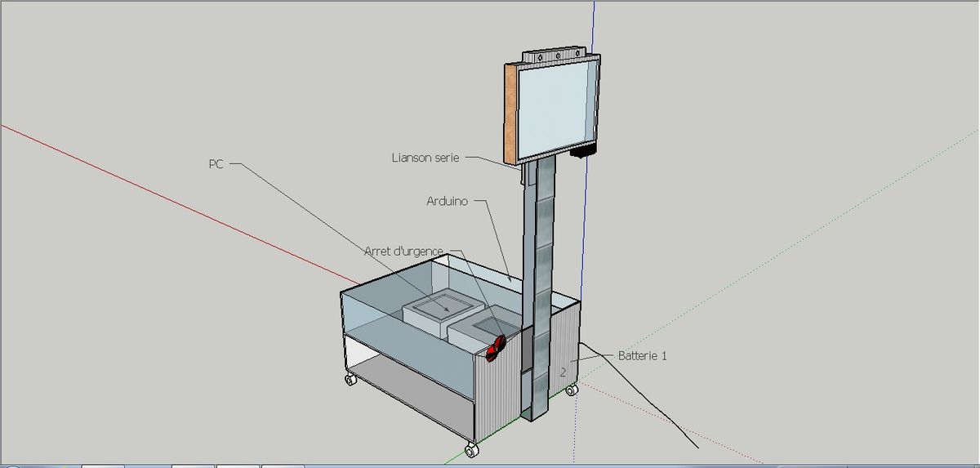Image resolution: width=980 pixels, height=468 pixels.
Task: Select the black bracket under the monitor
Action: pos(583,152)
